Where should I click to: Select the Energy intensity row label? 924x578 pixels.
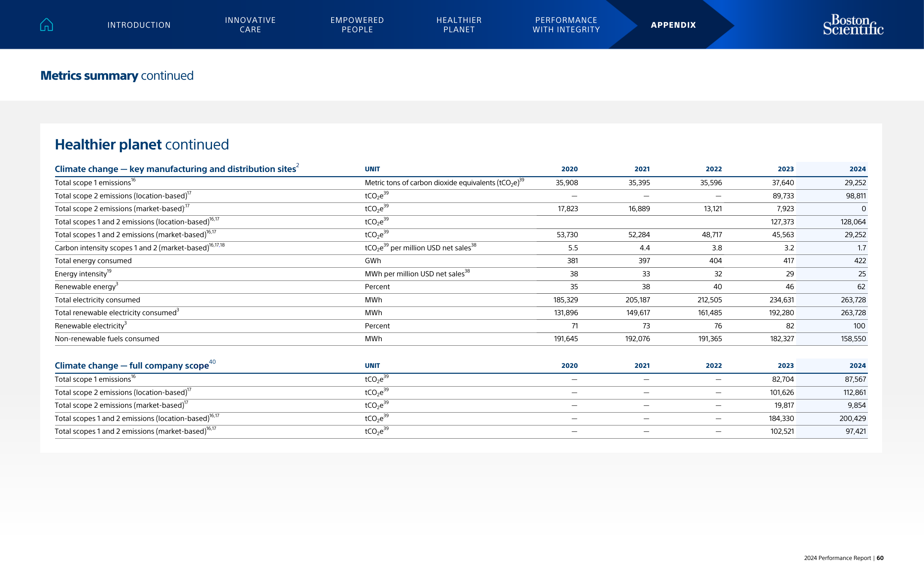83,274
